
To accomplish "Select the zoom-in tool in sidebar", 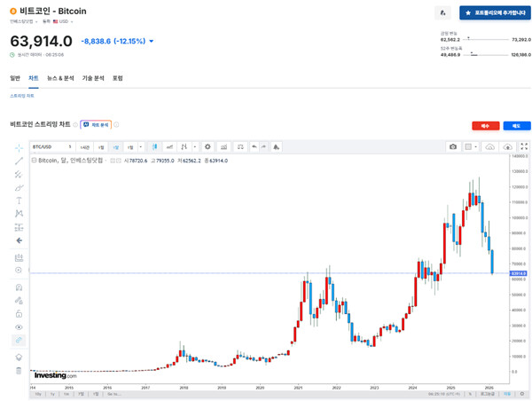I will 19,271.
